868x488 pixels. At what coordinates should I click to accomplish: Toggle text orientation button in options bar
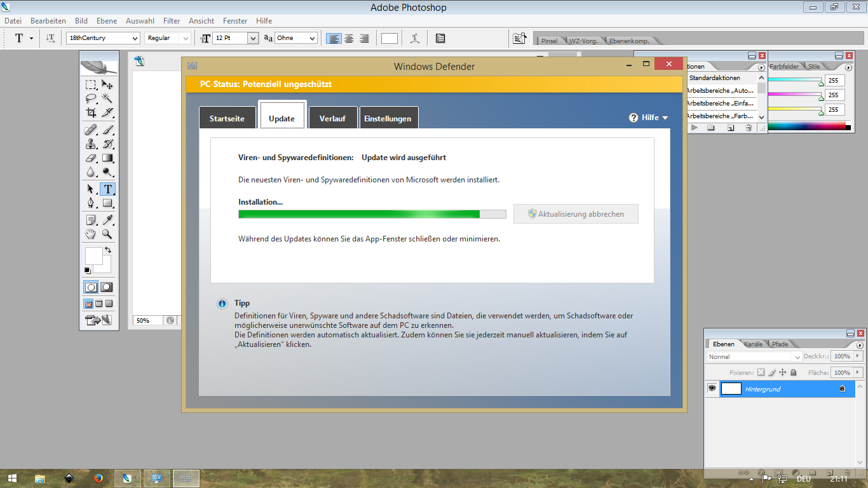tap(51, 38)
